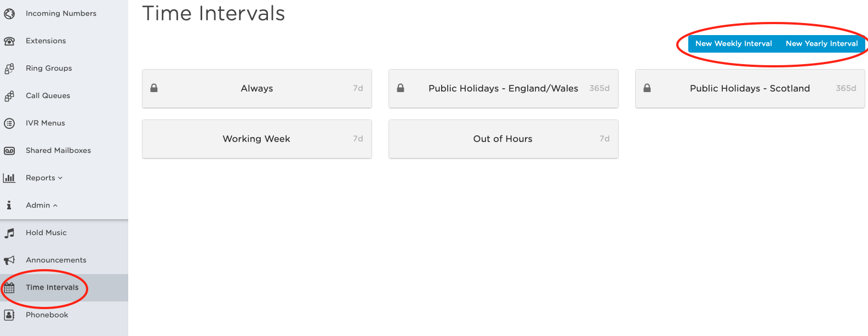Click the Incoming Numbers globe icon

[9, 13]
